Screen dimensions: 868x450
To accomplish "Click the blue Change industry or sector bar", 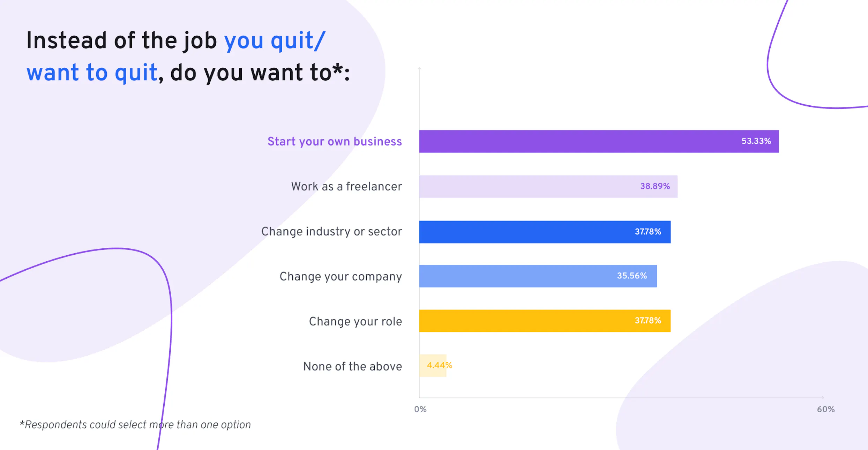I will click(x=545, y=232).
